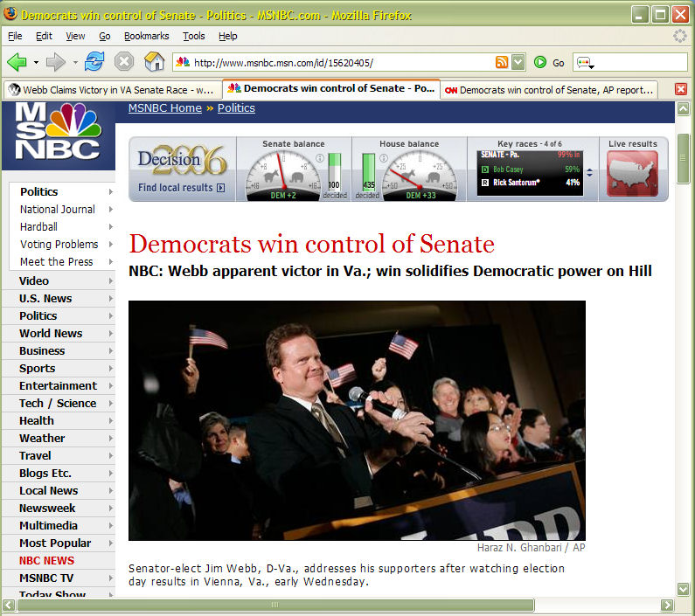
Task: Open Business section in sidebar
Action: pyautogui.click(x=42, y=350)
